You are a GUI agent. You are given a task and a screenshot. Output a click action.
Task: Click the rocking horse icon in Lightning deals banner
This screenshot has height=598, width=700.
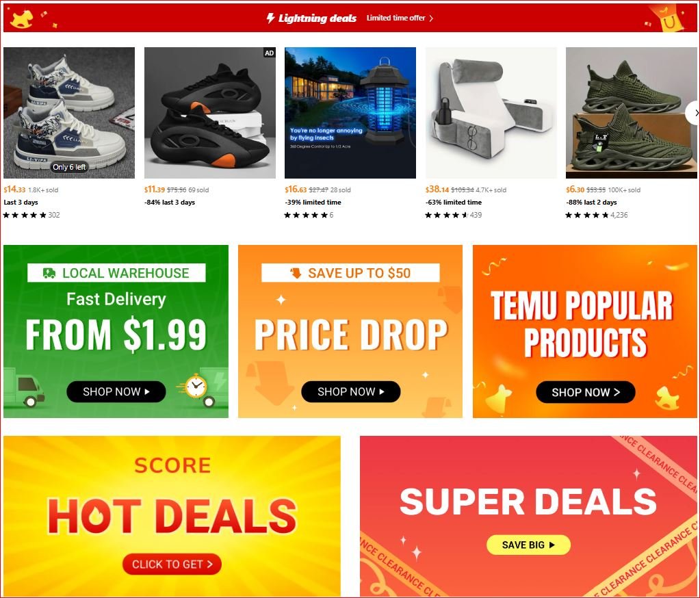[x=21, y=18]
